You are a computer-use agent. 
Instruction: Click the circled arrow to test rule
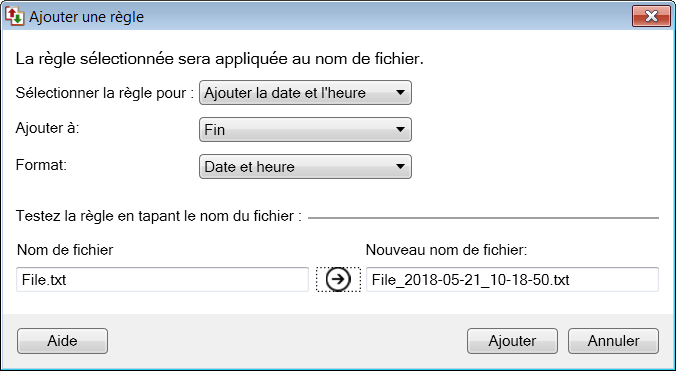click(x=338, y=279)
